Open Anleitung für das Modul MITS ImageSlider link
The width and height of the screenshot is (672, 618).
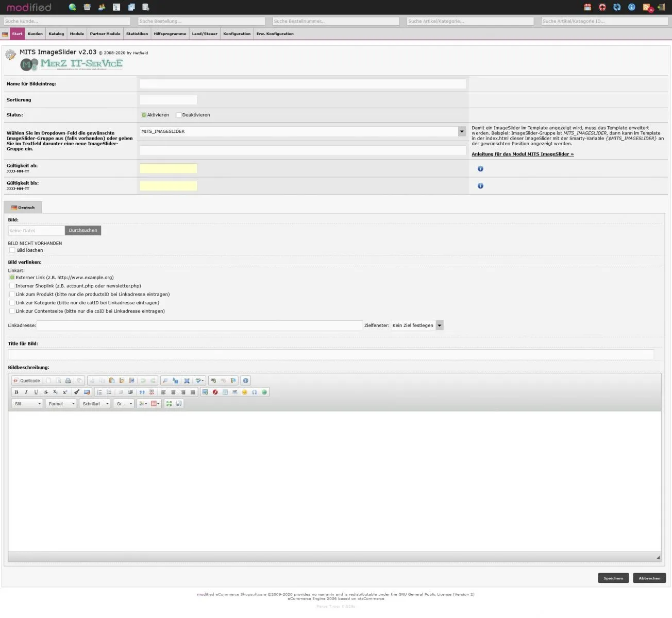pyautogui.click(x=523, y=154)
